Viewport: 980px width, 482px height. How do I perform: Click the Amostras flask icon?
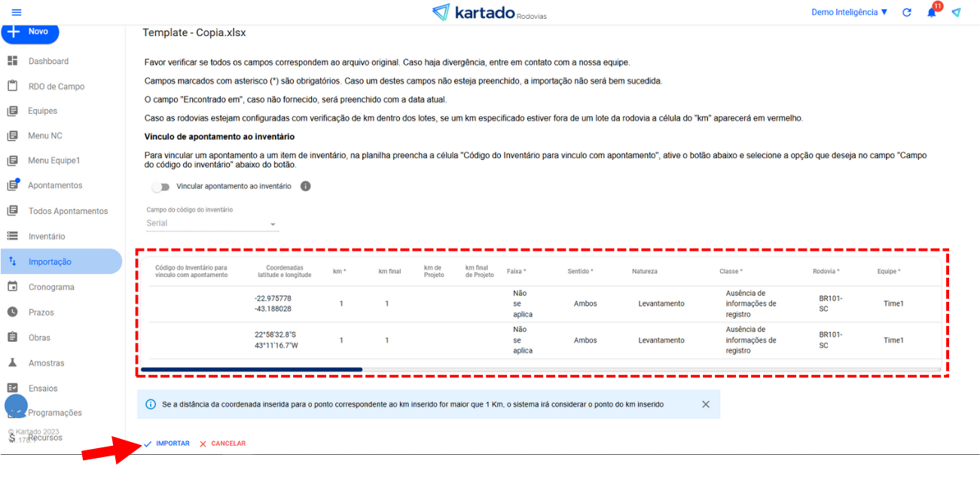13,363
